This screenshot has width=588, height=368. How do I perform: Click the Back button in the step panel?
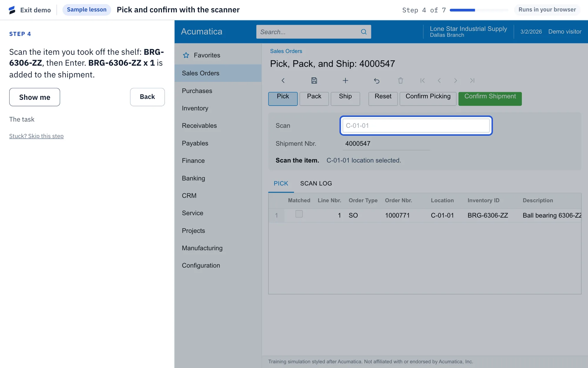pos(147,97)
